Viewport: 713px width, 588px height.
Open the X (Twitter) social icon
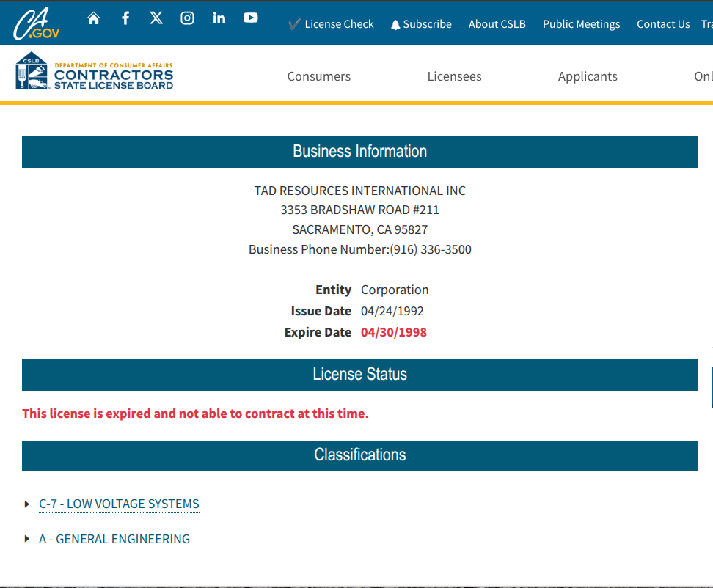(156, 18)
